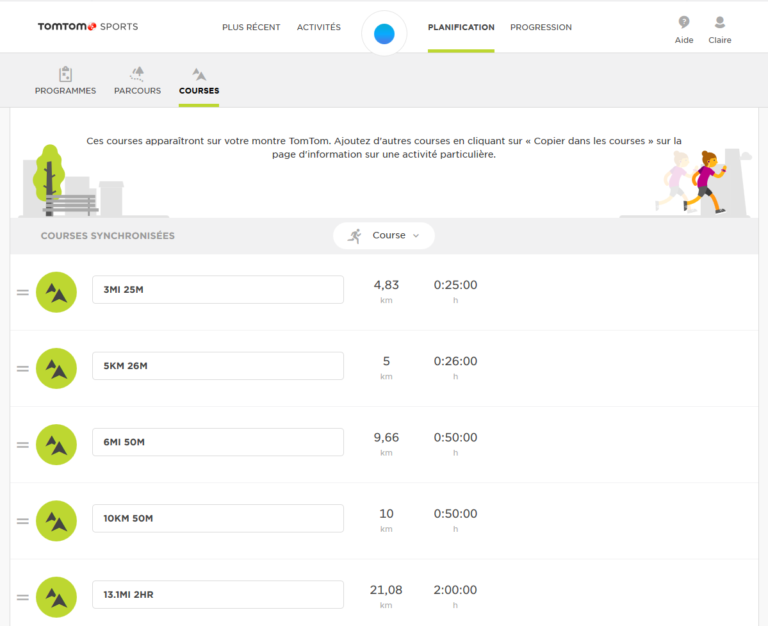Grab the reorder handle for 3MI 25M
The height and width of the screenshot is (626, 768).
23,292
